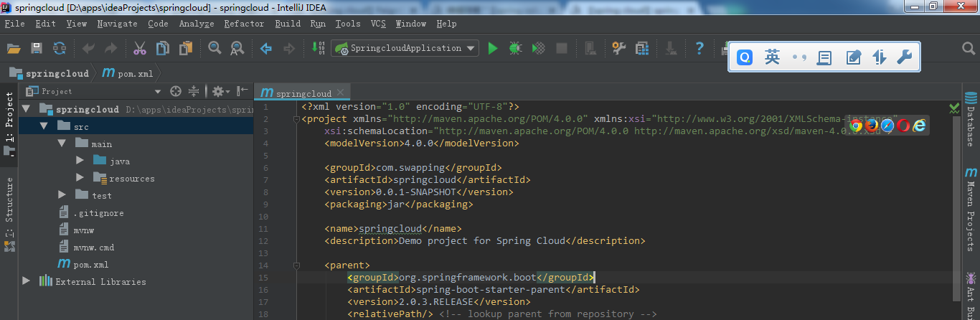Click the Paste clipboard icon

186,48
